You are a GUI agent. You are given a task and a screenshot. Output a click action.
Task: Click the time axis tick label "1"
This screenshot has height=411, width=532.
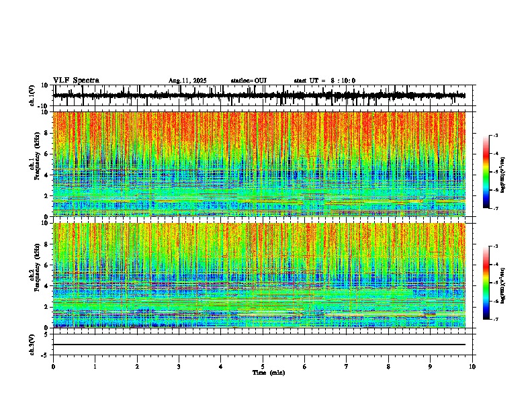(95, 367)
